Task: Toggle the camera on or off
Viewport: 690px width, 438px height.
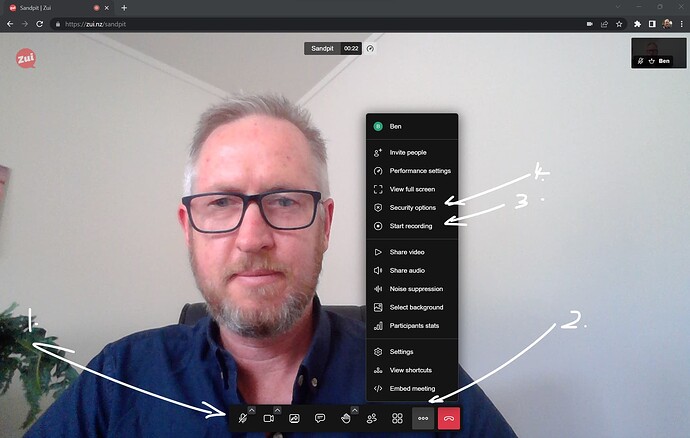Action: tap(268, 418)
